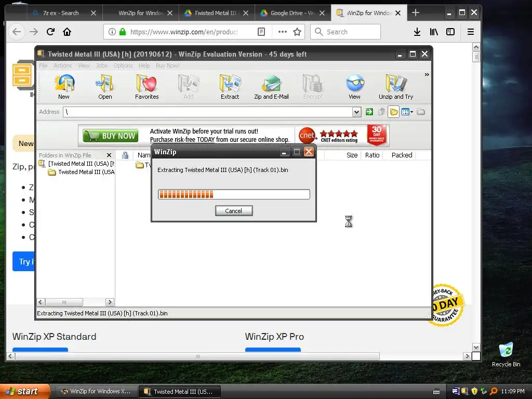
Task: Open the Library icon in browser toolbar
Action: coord(434,32)
